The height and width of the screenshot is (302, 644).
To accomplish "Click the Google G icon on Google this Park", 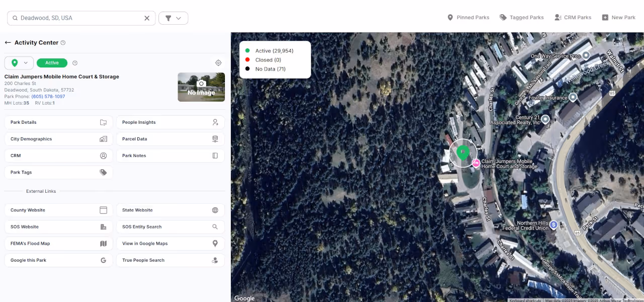I will [x=103, y=260].
